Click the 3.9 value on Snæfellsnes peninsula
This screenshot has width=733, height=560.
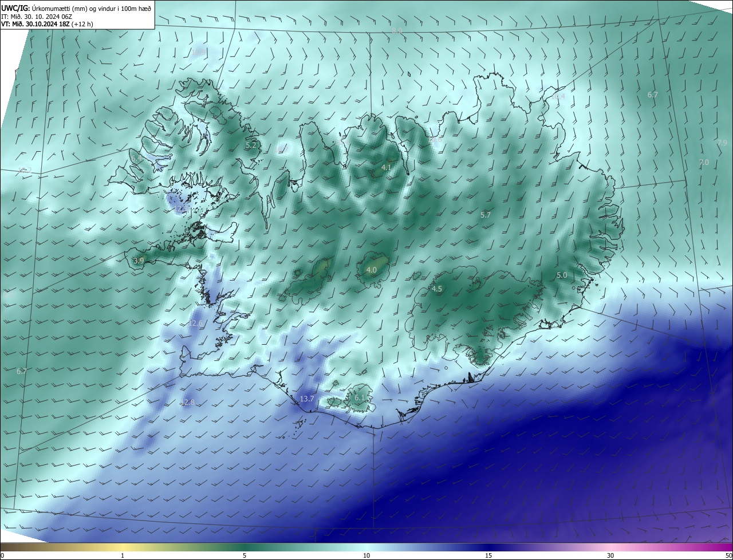[139, 261]
